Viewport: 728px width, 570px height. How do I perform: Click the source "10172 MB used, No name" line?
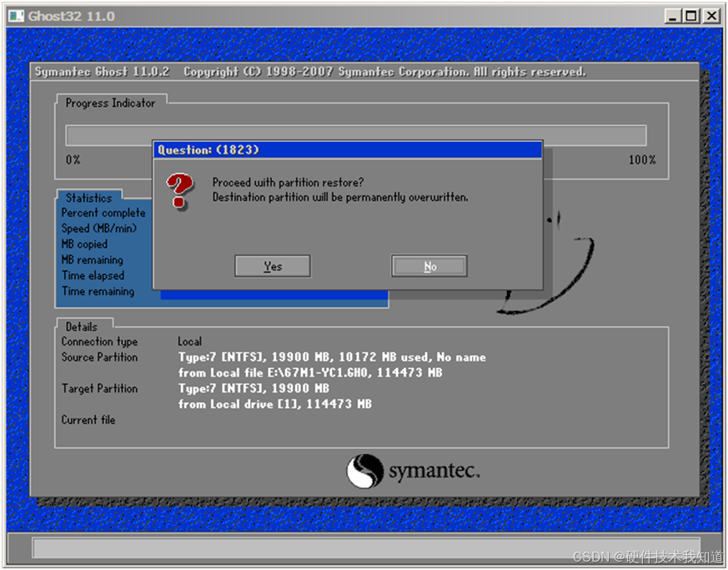click(x=332, y=357)
